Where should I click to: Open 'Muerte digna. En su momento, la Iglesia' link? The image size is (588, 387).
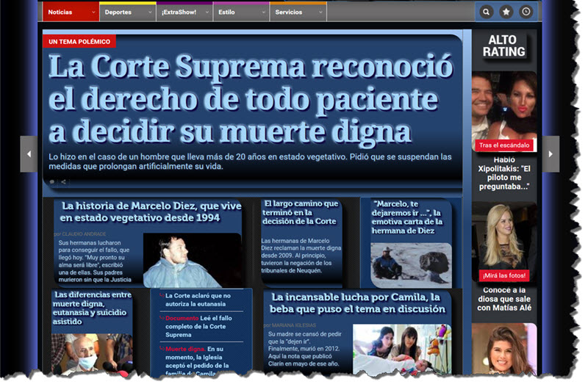(x=198, y=361)
